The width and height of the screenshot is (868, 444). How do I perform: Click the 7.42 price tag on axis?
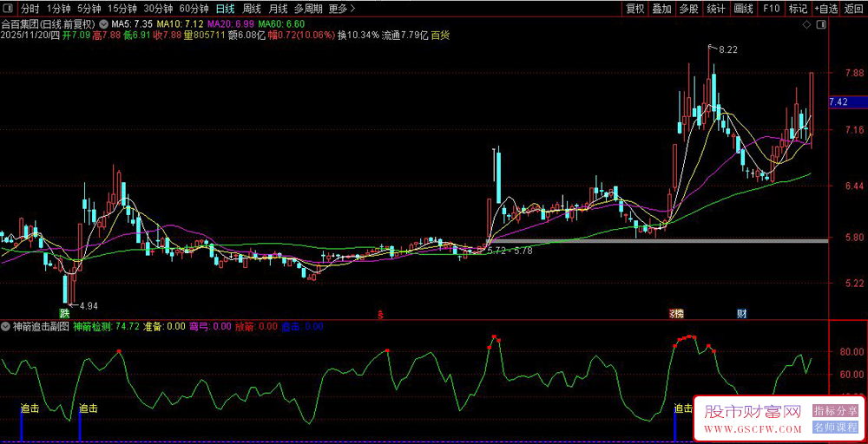pos(838,102)
